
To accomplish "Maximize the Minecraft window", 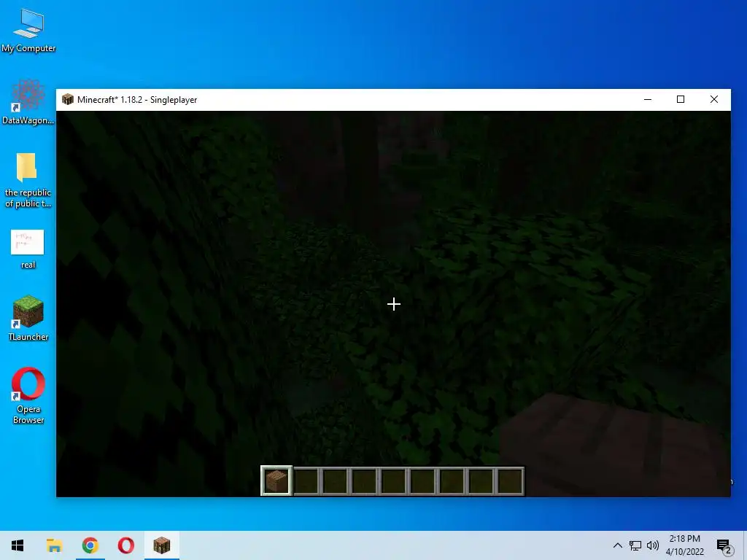I will click(681, 99).
